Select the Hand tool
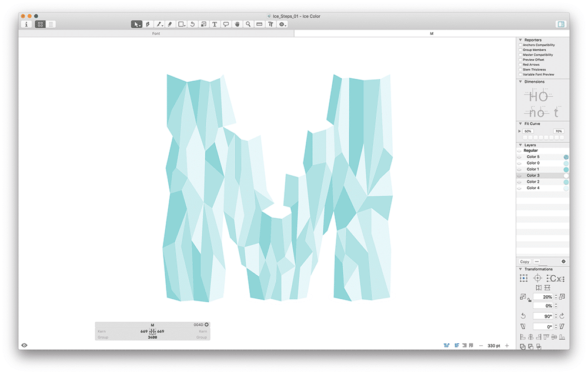The width and height of the screenshot is (588, 374). click(x=237, y=24)
